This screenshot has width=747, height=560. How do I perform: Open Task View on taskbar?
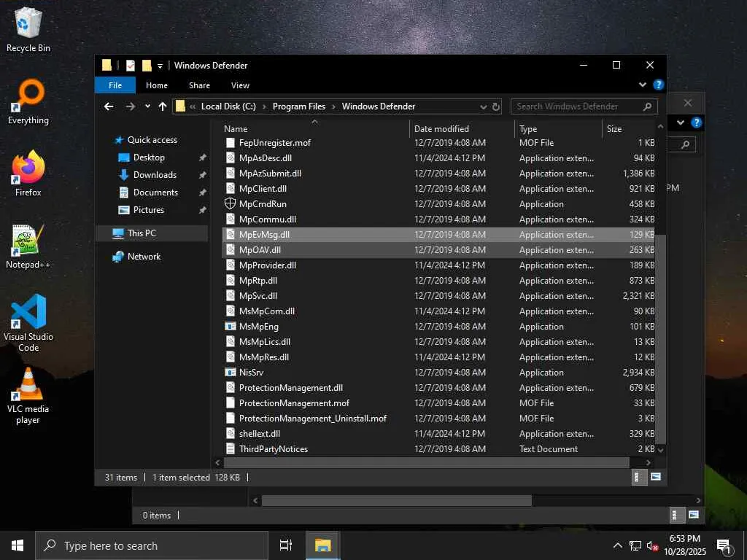pyautogui.click(x=285, y=545)
